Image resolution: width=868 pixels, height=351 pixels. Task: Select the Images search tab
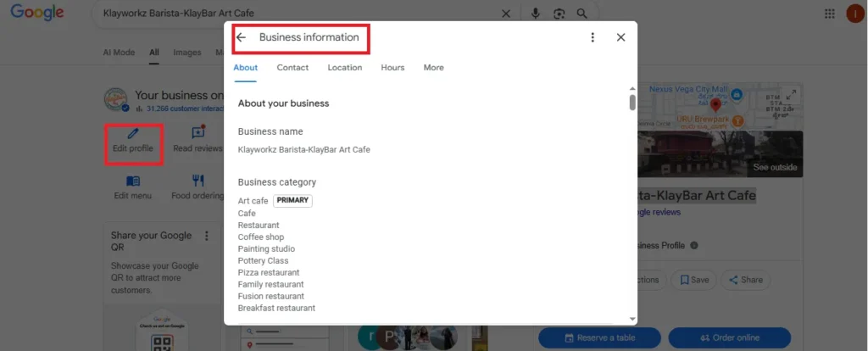pyautogui.click(x=187, y=53)
